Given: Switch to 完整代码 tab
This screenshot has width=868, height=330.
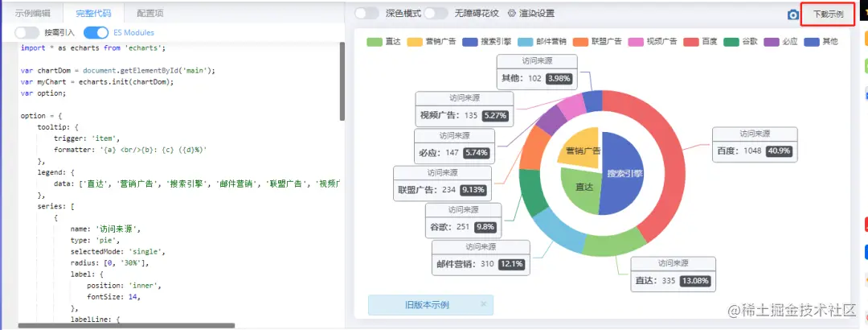Looking at the screenshot, I should point(92,14).
